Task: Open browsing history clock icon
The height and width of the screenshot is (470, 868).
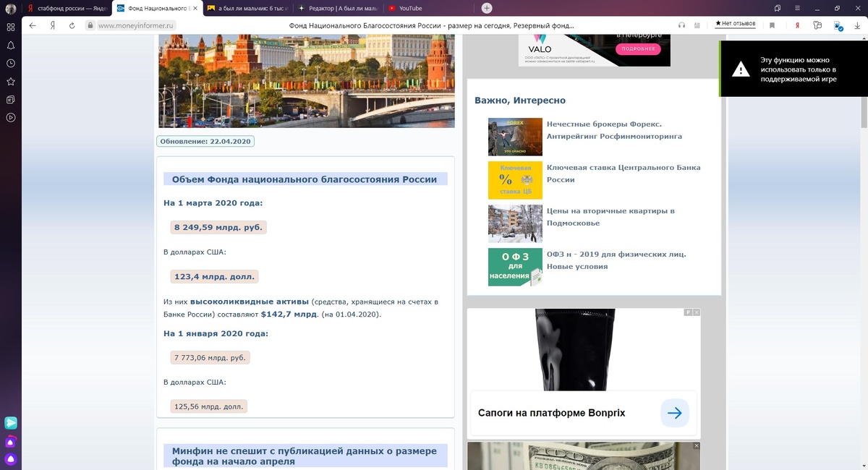Action: tap(11, 63)
